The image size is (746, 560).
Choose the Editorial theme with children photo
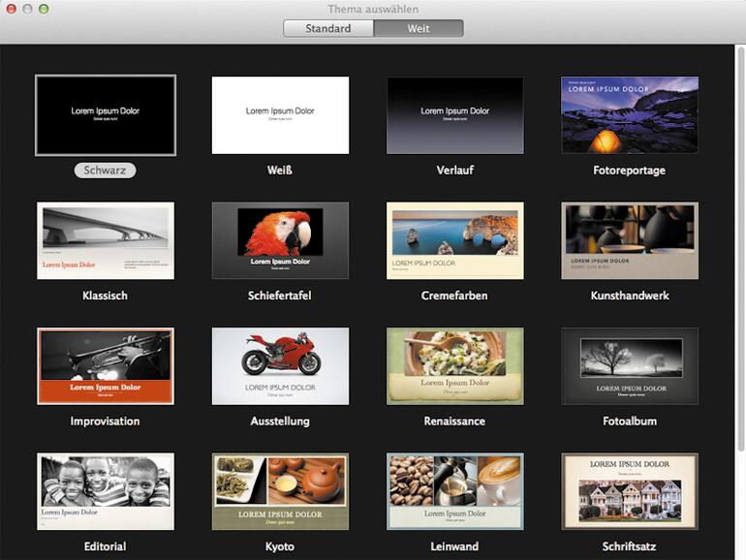[106, 491]
